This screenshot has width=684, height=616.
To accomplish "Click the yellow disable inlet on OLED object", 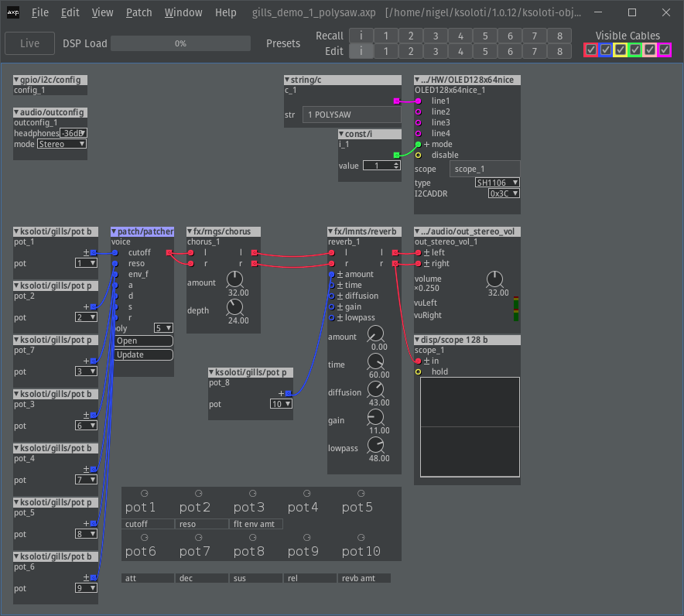I will coord(419,155).
